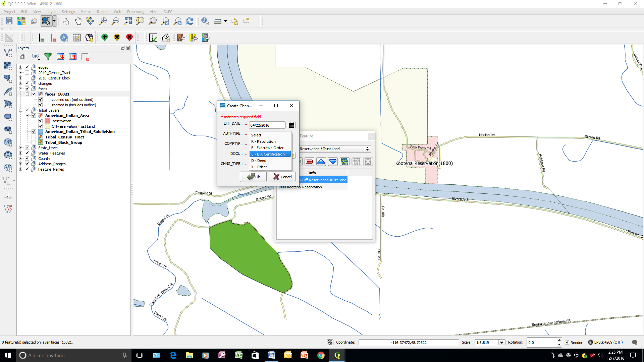Click the Ok button

pyautogui.click(x=253, y=177)
